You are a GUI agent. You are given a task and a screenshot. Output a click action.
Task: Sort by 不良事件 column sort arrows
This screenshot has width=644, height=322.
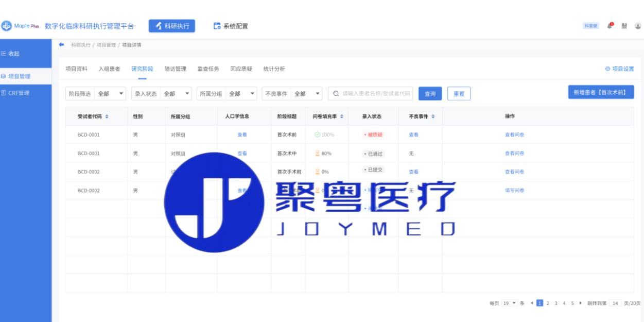(433, 116)
